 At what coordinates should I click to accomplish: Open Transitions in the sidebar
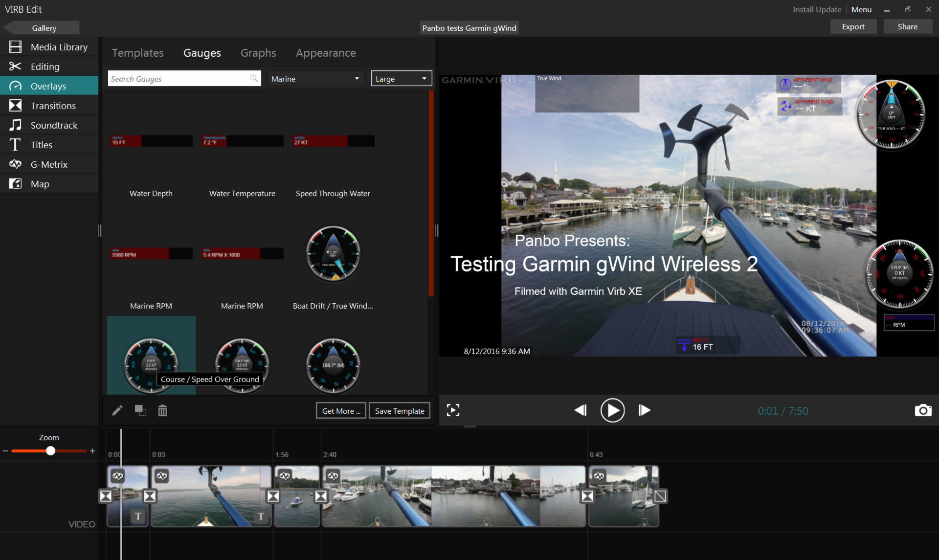click(x=49, y=106)
